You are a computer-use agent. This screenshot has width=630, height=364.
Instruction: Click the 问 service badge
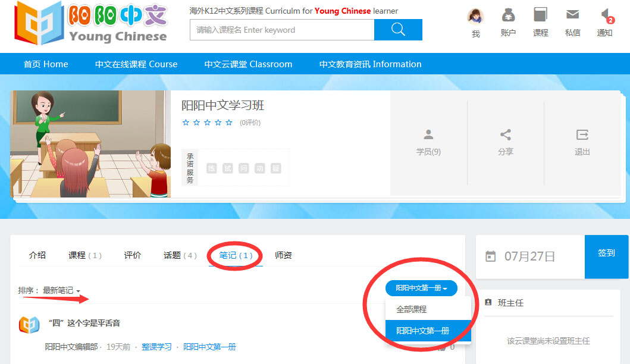point(243,168)
